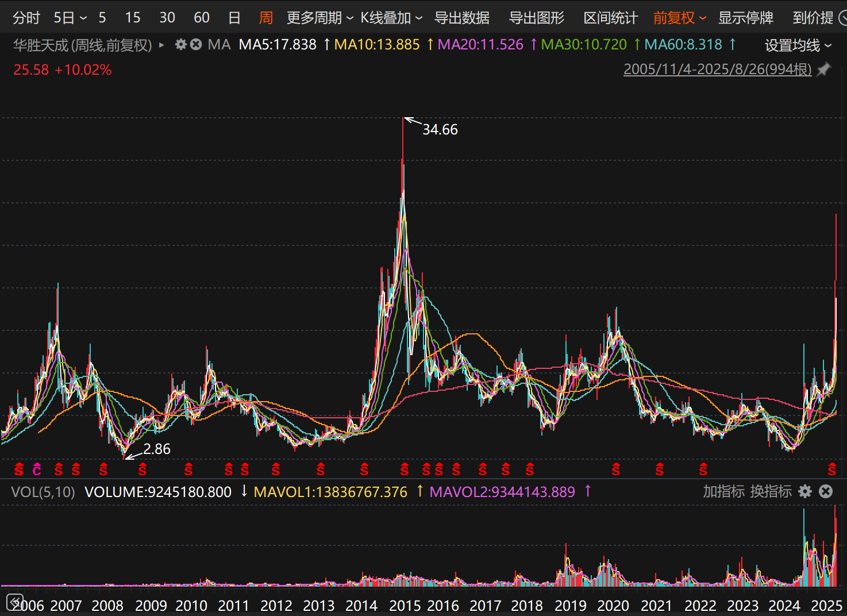The image size is (847, 616).
Task: Click the 导出数据 button
Action: click(x=461, y=18)
